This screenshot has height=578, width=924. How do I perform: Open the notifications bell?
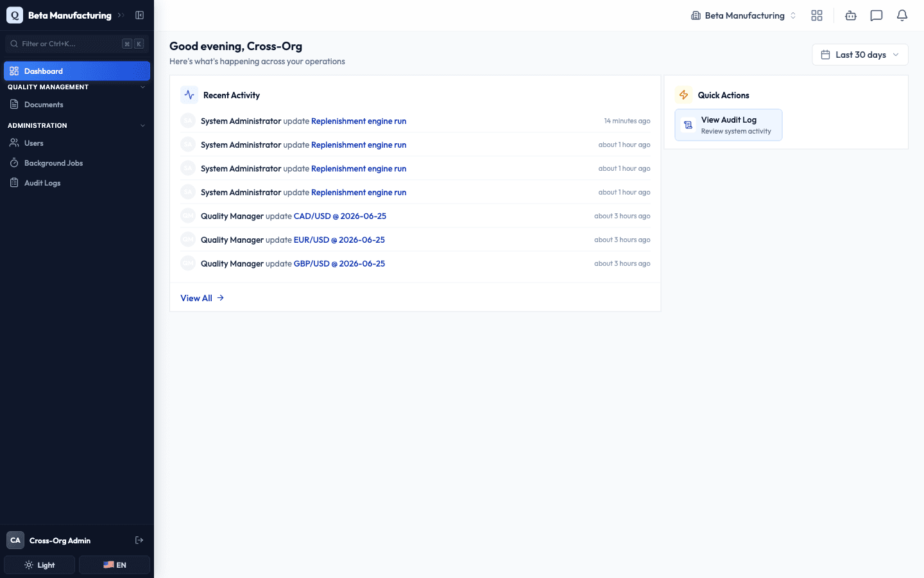[x=902, y=15]
